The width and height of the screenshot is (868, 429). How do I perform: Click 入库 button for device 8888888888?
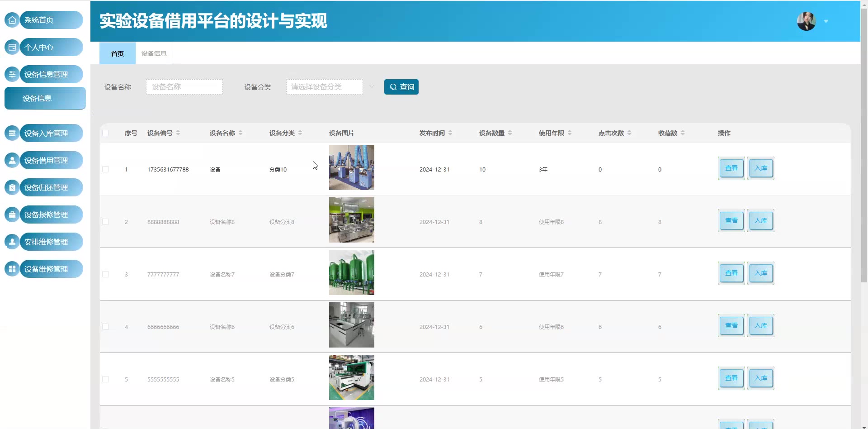click(x=760, y=221)
